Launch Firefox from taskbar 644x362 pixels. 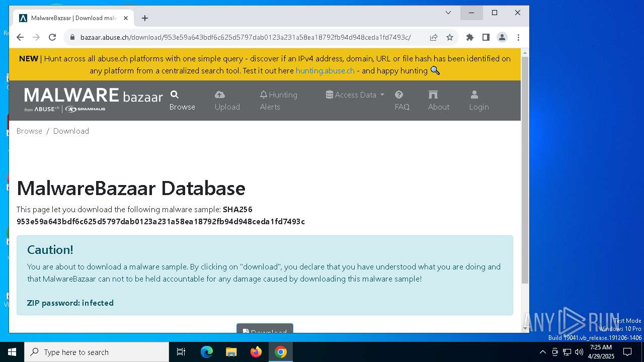pos(256,352)
